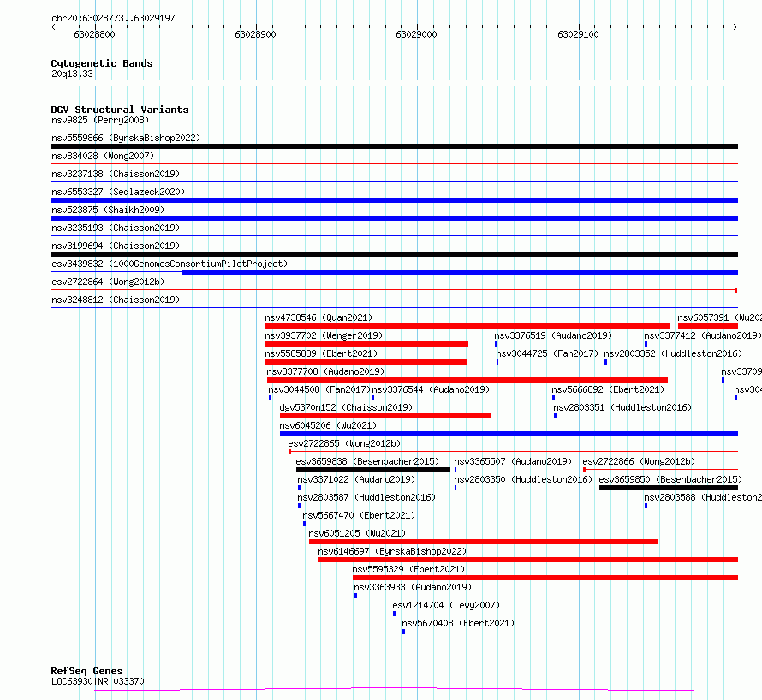This screenshot has width=762, height=700.
Task: Select the nsv5559866 (ByrskaBishop2022) black bar
Action: click(x=394, y=146)
